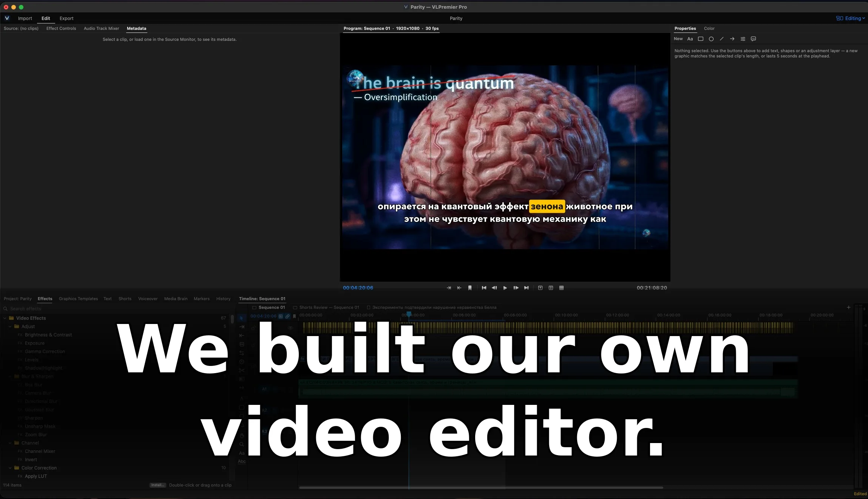Step back one frame
Screen dimensions: 868x499
tap(494, 288)
